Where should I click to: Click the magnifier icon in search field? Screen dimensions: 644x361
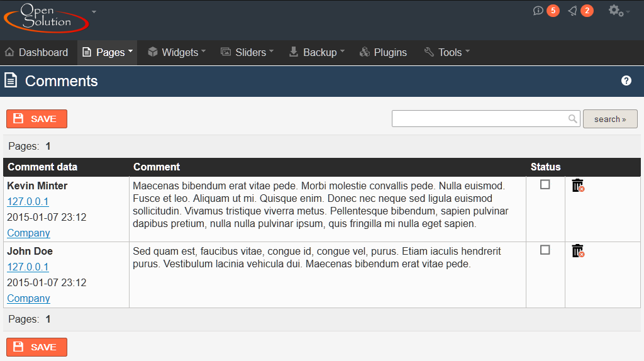click(572, 119)
